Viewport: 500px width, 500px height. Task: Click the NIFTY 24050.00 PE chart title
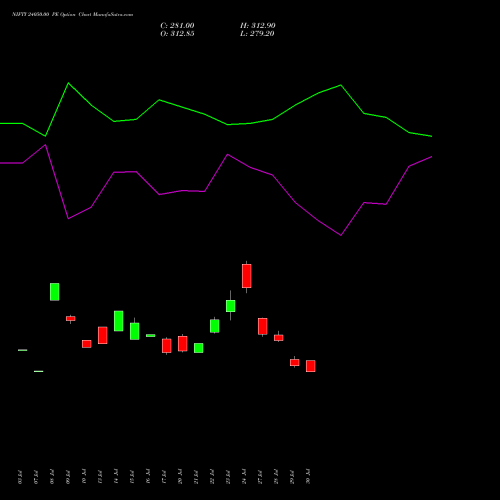(72, 14)
